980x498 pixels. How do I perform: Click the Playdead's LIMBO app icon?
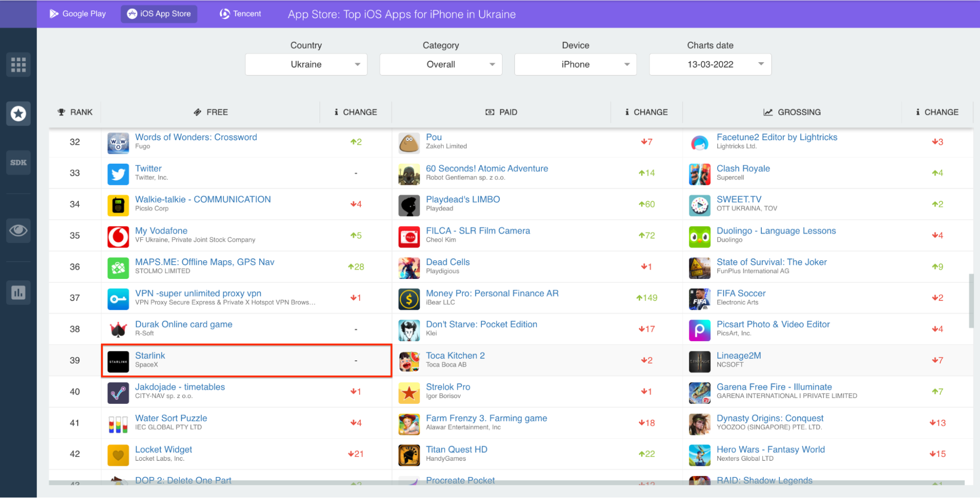(x=409, y=205)
